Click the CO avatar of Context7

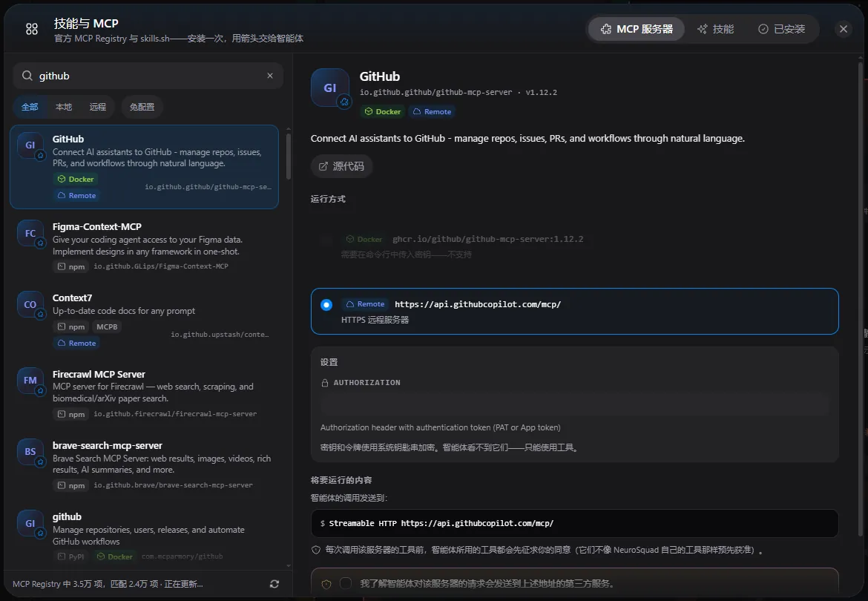pos(30,304)
